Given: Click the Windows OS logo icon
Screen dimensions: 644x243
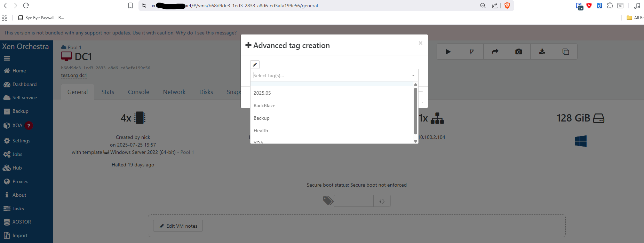Looking at the screenshot, I should coord(581,141).
